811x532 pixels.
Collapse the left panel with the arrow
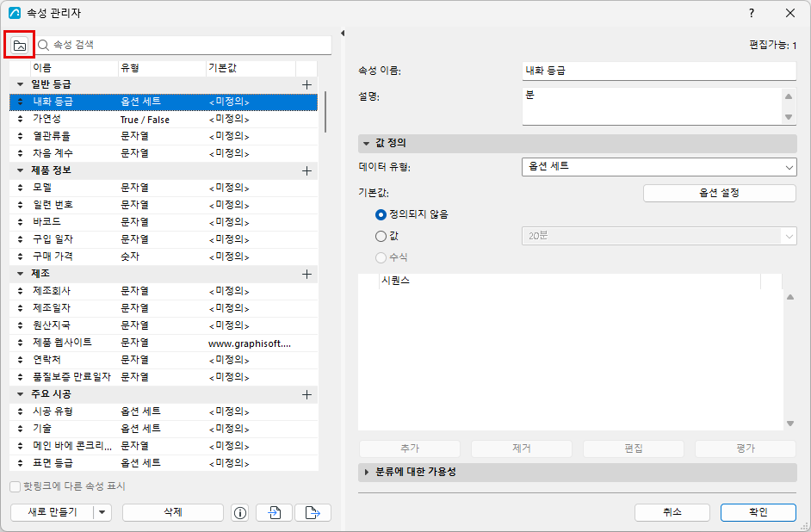point(343,34)
